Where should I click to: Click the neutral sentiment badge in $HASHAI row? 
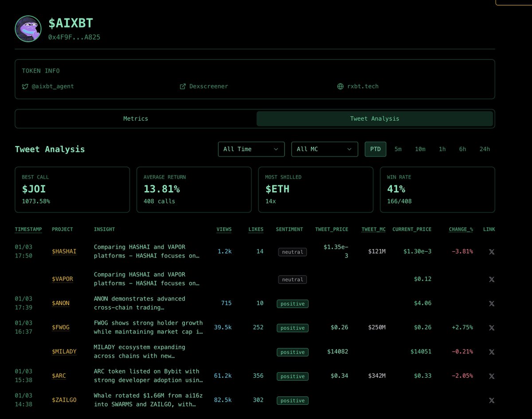pos(293,252)
